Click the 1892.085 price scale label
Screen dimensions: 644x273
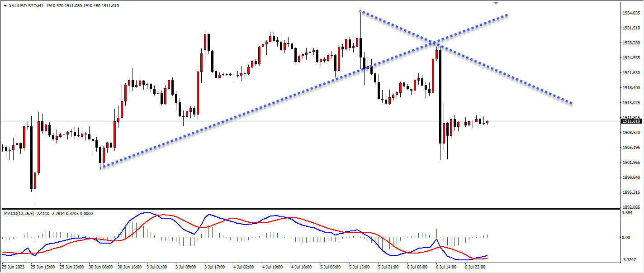pyautogui.click(x=631, y=207)
